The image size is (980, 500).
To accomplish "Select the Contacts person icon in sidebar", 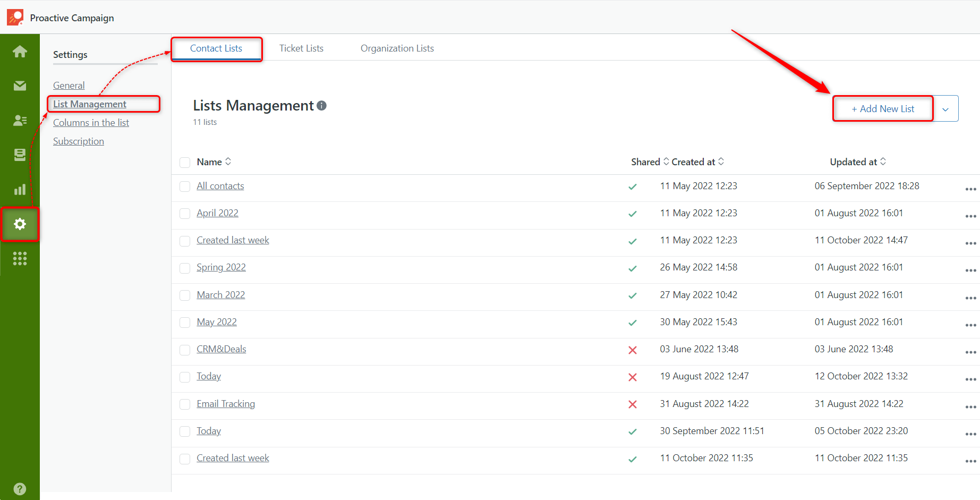I will tap(20, 120).
